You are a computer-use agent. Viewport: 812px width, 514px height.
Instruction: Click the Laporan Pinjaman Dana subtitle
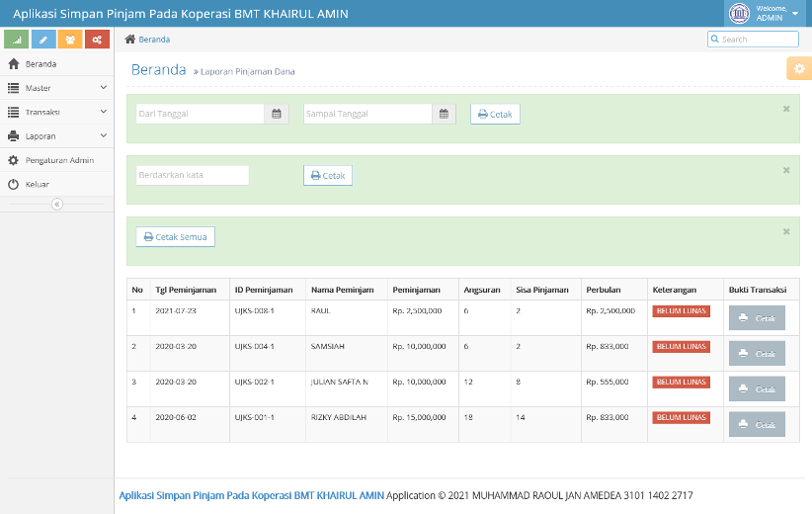coord(248,71)
